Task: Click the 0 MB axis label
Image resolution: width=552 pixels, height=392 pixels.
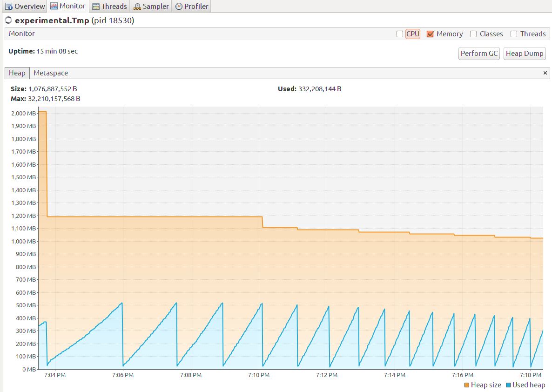Action: pos(29,370)
